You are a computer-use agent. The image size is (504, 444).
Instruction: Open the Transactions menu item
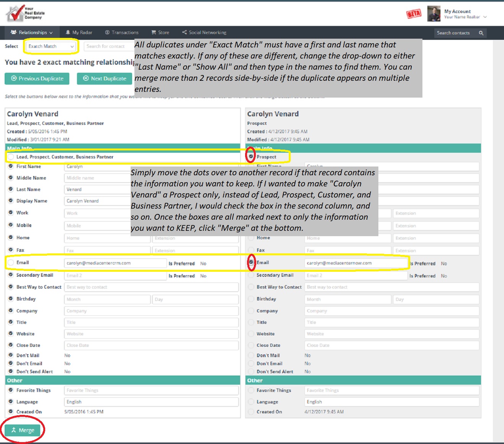tap(122, 33)
